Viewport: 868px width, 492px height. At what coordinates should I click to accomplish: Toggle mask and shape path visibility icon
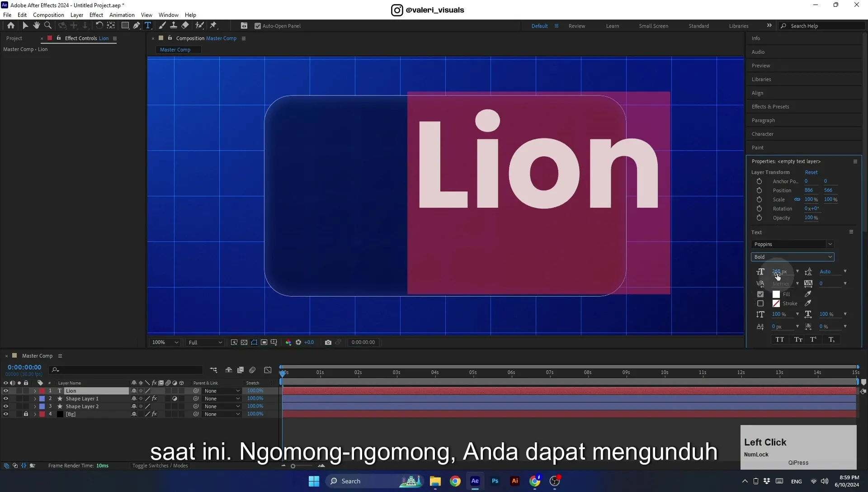pyautogui.click(x=254, y=342)
